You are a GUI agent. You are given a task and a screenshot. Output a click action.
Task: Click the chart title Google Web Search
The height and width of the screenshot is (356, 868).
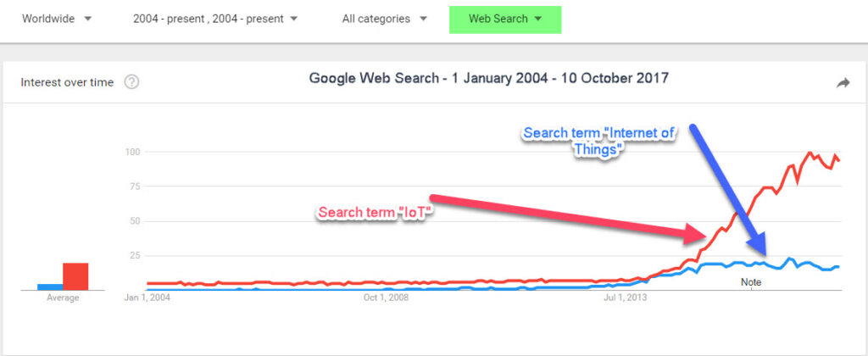[x=488, y=79]
